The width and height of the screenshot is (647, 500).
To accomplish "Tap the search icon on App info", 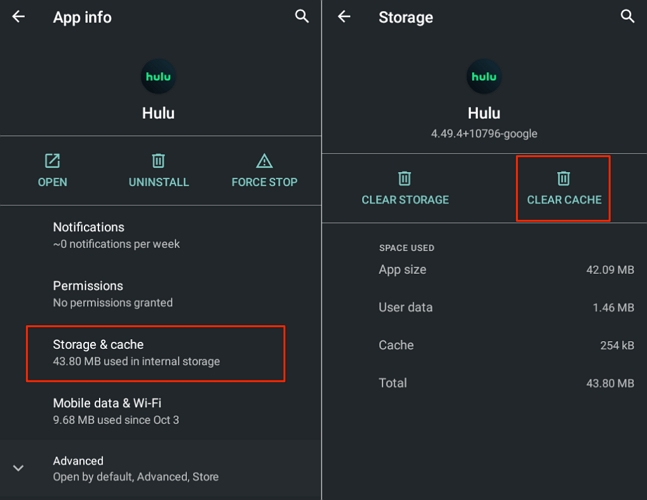I will pos(302,17).
